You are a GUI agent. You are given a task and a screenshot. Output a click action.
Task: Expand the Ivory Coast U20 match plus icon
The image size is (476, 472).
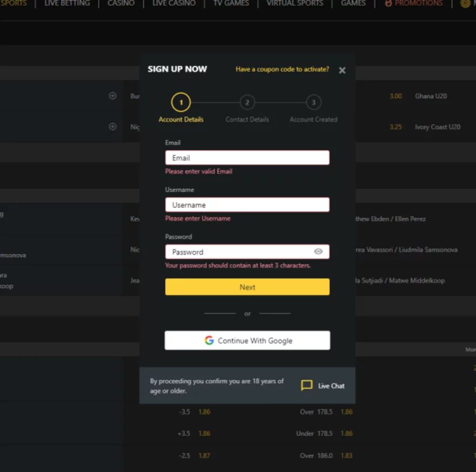(113, 127)
